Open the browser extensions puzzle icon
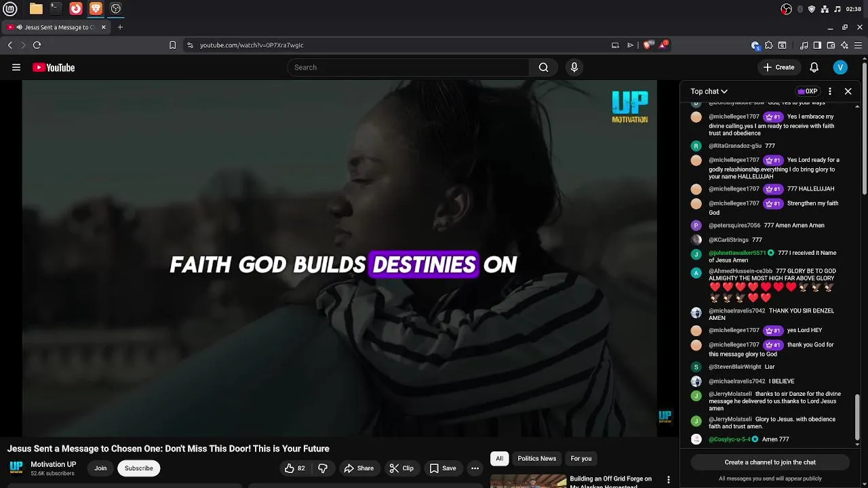Viewport: 868px width, 488px height. click(768, 45)
